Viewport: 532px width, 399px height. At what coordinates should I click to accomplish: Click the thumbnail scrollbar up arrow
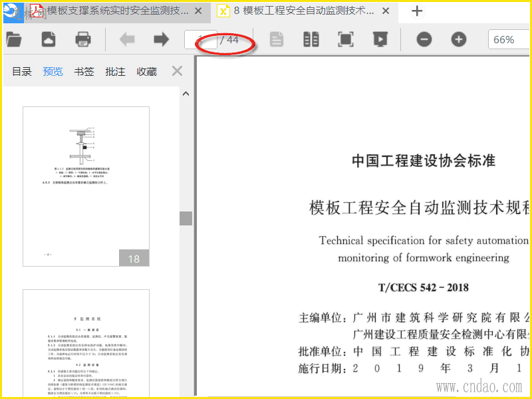coord(186,94)
